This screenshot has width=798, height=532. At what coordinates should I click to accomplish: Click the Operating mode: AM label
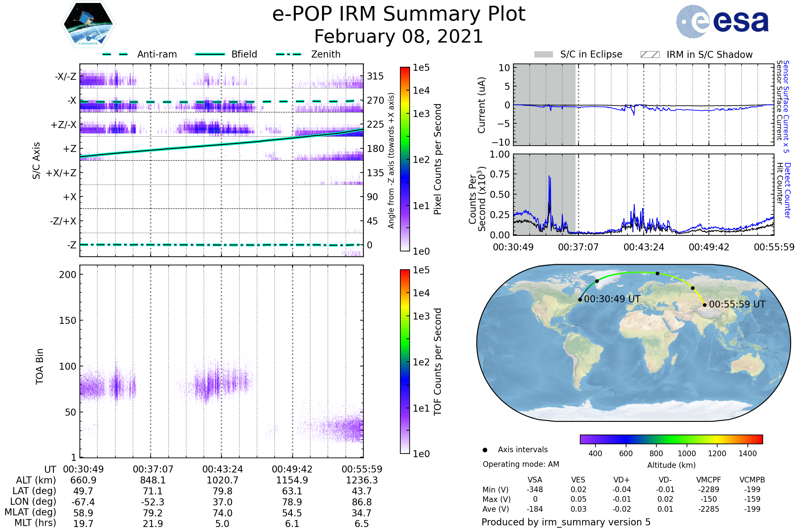pos(521,464)
